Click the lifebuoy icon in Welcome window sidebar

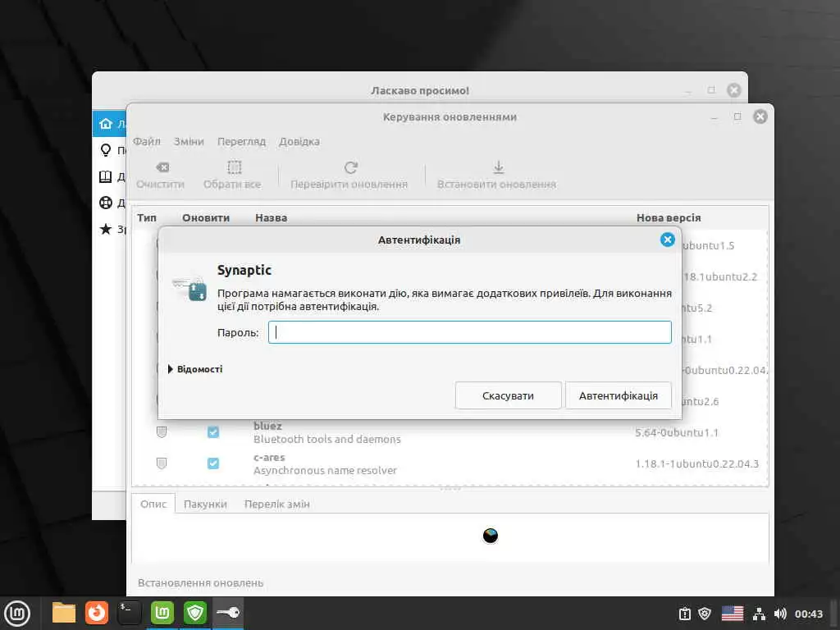click(x=106, y=203)
